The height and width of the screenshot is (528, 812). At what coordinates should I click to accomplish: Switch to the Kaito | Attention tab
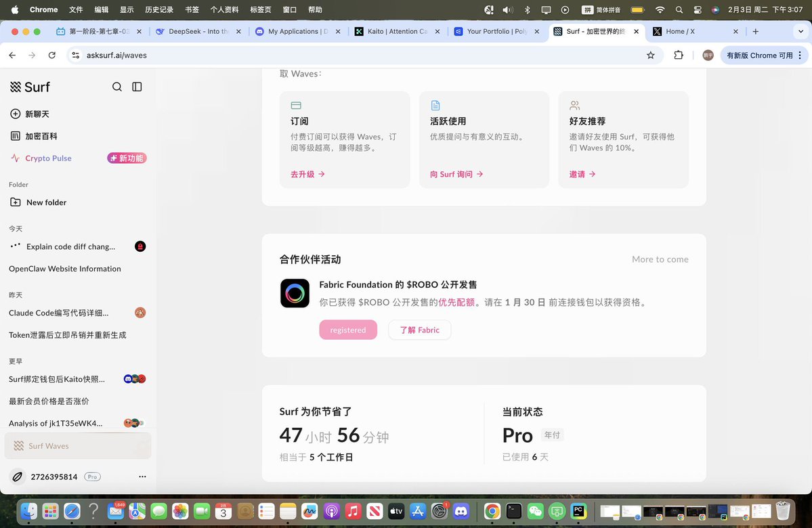pos(398,32)
